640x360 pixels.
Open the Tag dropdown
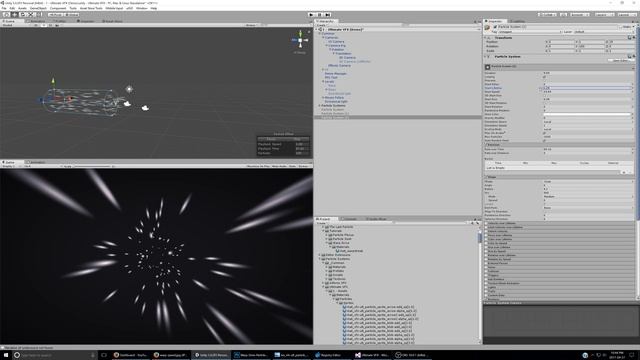[530, 32]
